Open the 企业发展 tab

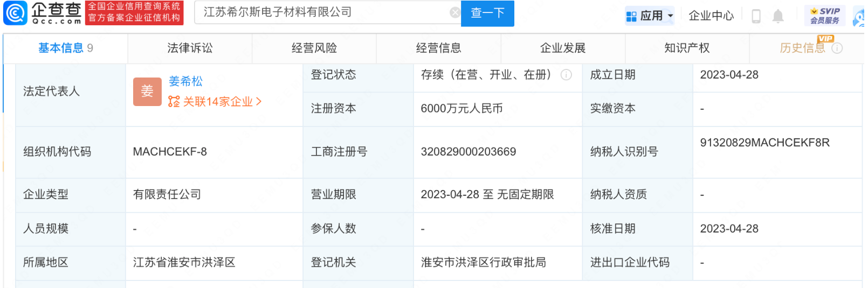click(563, 48)
